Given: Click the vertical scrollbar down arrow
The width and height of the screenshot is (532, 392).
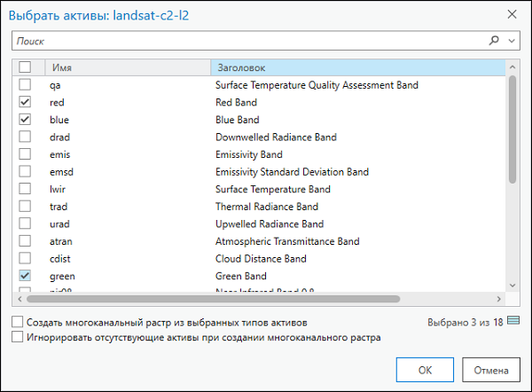Looking at the screenshot, I should [512, 284].
